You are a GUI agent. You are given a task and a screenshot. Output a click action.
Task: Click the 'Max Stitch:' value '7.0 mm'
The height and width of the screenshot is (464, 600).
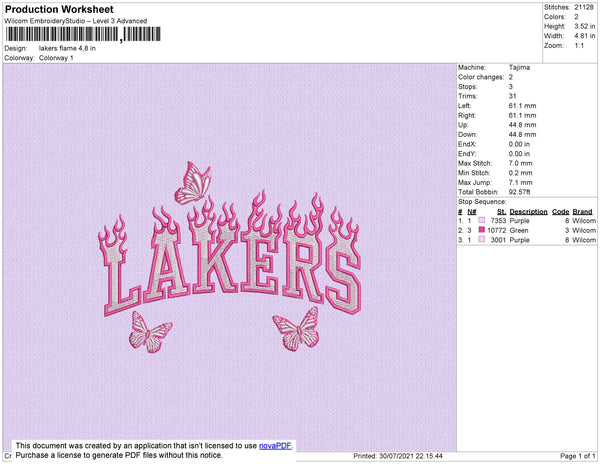(x=520, y=163)
